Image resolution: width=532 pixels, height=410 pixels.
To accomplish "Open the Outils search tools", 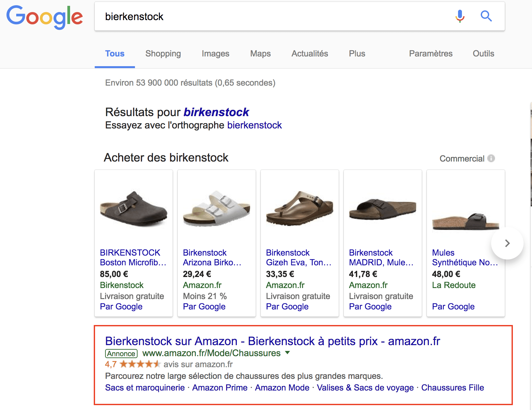I will (483, 54).
